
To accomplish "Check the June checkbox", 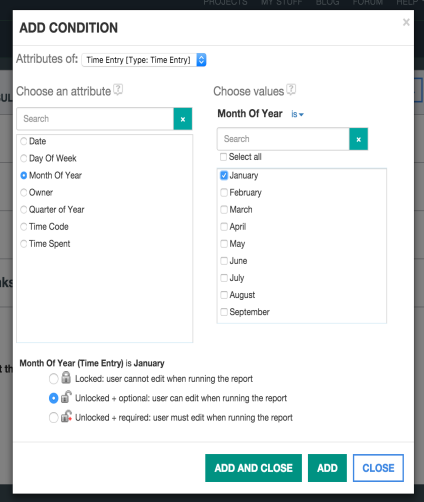I will coord(224,261).
